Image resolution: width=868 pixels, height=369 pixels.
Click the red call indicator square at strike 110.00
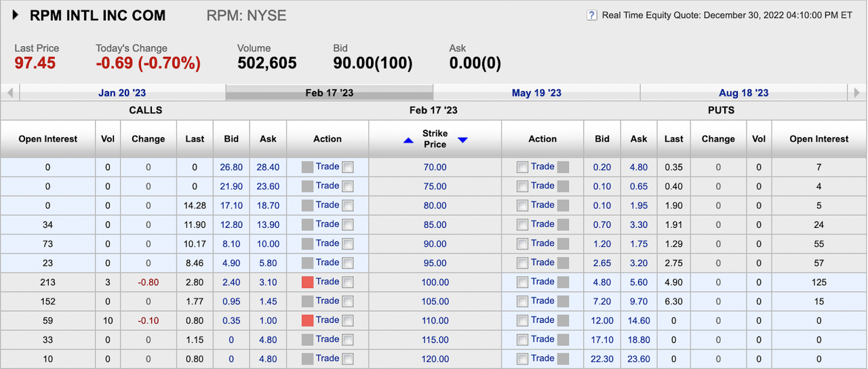pos(307,321)
